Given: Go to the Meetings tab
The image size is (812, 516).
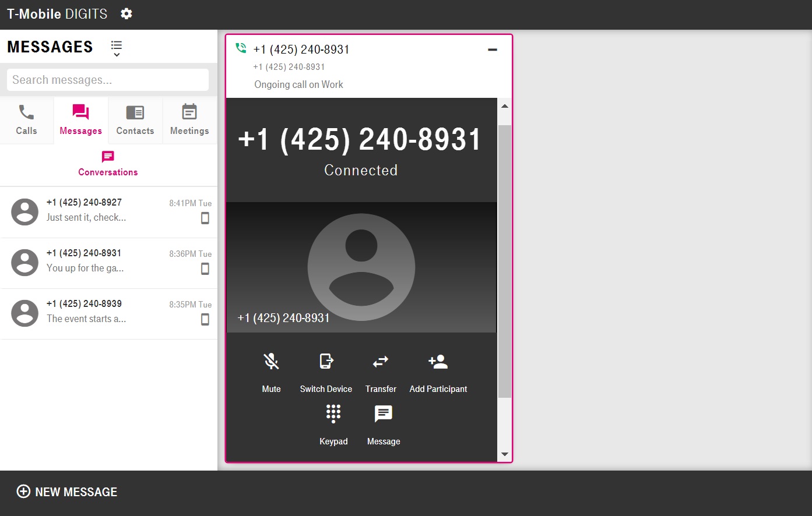Looking at the screenshot, I should pyautogui.click(x=189, y=119).
